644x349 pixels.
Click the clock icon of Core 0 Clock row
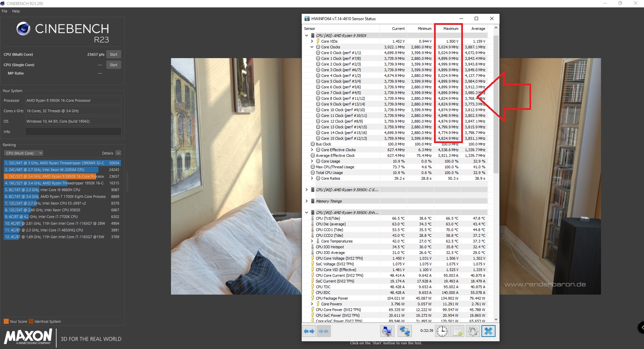(x=318, y=53)
